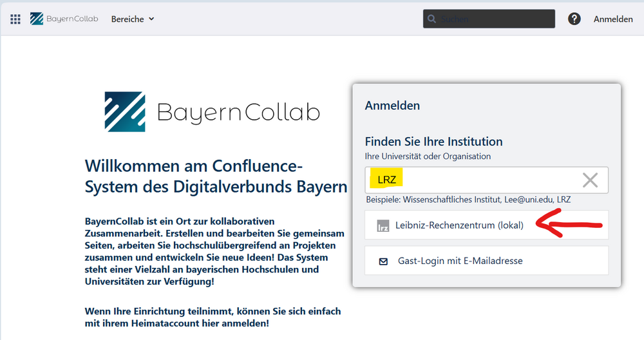Click 'Willkommen am Confluence-System' heading

pos(216,176)
